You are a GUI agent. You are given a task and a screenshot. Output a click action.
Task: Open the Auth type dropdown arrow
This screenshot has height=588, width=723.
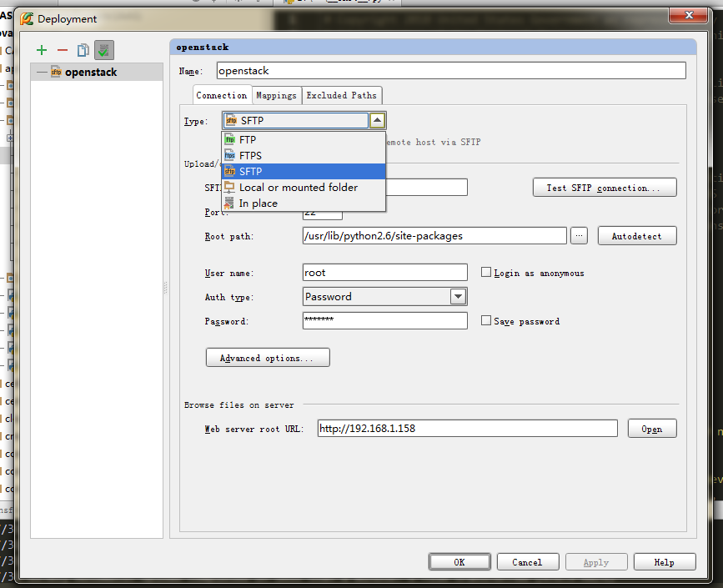coord(458,297)
